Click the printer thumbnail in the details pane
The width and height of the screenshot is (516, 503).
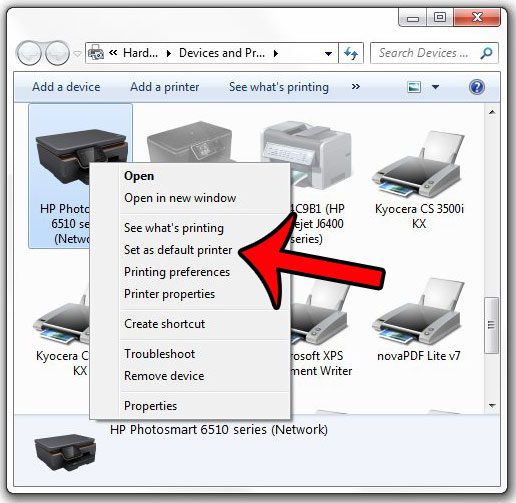pos(65,453)
